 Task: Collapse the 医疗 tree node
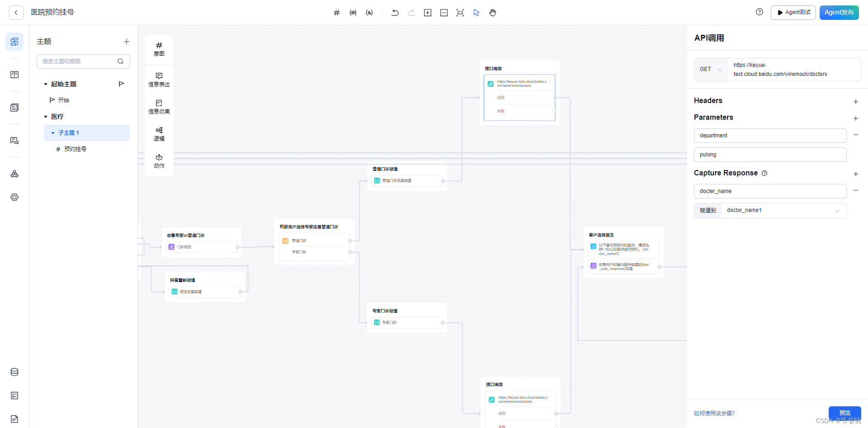[46, 117]
